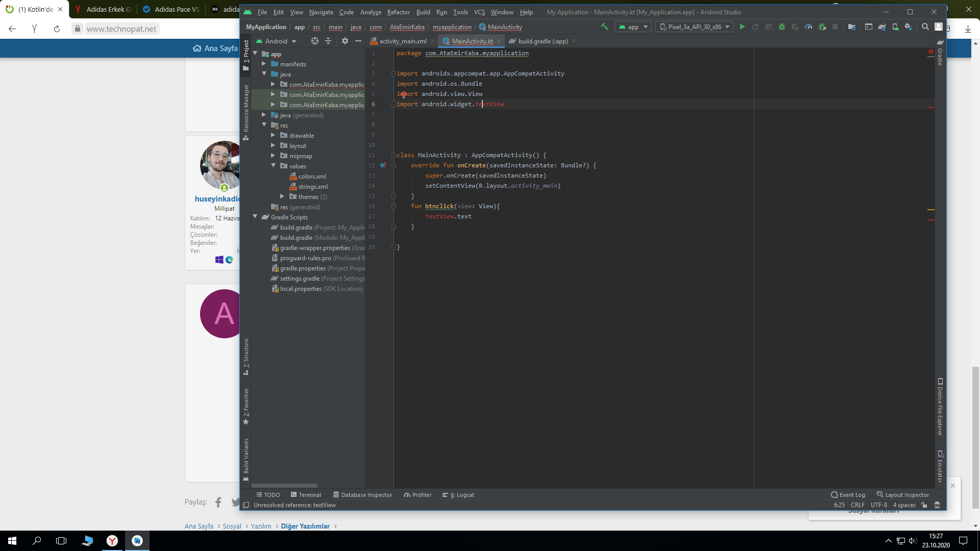Screen dimensions: 980x551
Task: Open the Event Log button
Action: pyautogui.click(x=848, y=495)
